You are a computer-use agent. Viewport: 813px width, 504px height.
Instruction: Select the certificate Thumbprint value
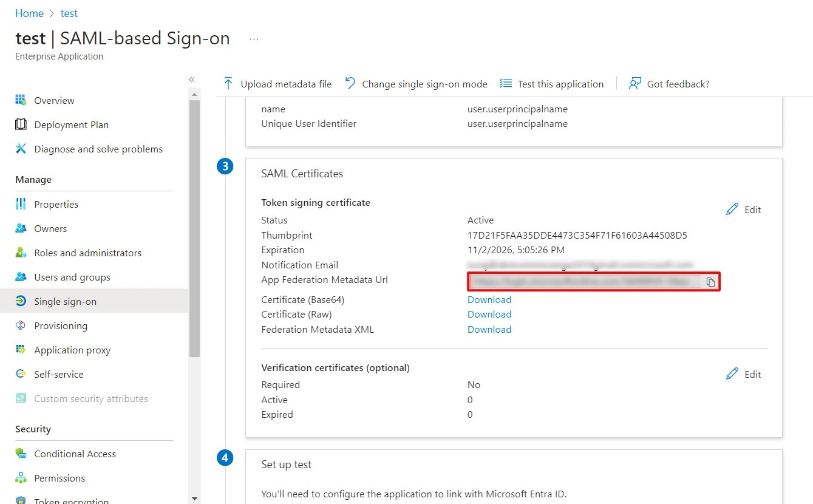point(577,235)
